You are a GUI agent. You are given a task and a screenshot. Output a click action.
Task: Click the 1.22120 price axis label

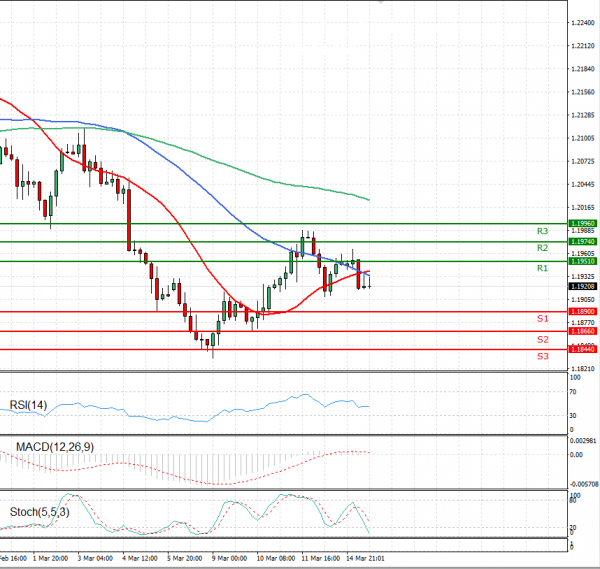point(583,46)
